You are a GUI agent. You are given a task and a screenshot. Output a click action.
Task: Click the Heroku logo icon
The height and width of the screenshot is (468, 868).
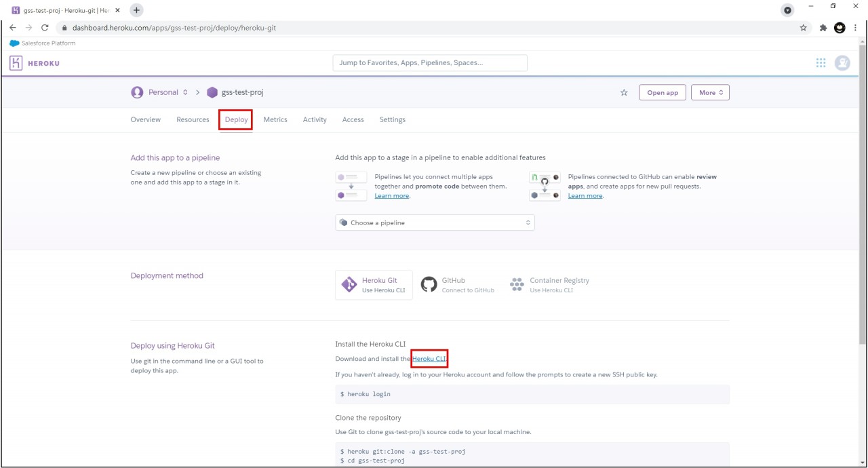click(16, 63)
